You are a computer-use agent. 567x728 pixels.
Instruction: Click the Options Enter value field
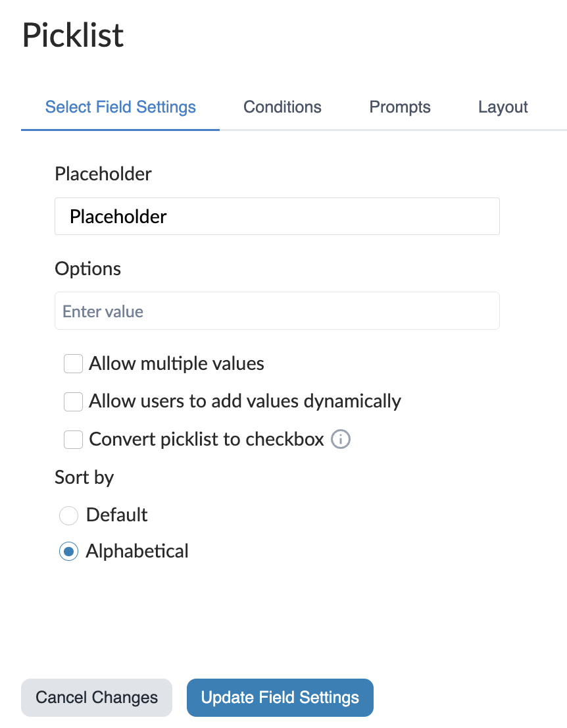point(277,311)
